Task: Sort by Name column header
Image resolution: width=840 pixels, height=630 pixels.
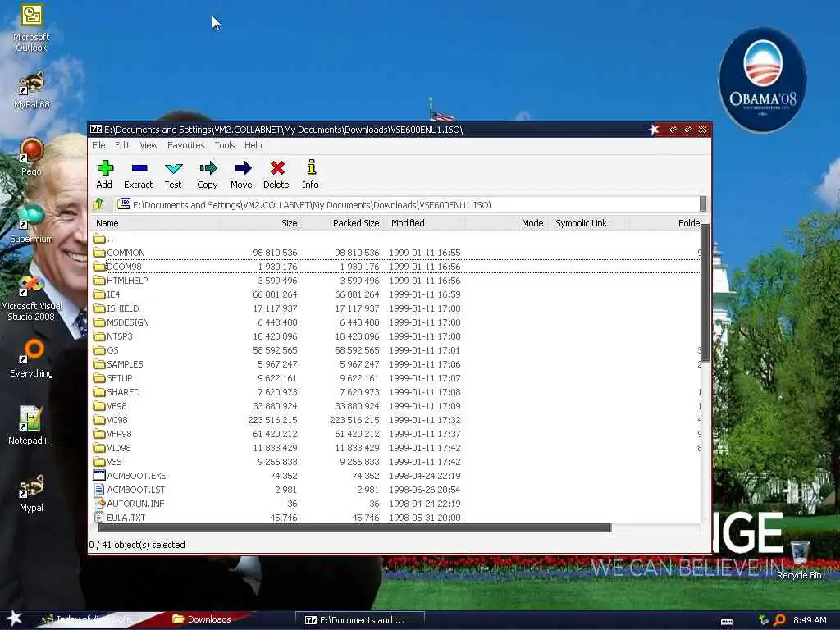Action: pyautogui.click(x=155, y=223)
